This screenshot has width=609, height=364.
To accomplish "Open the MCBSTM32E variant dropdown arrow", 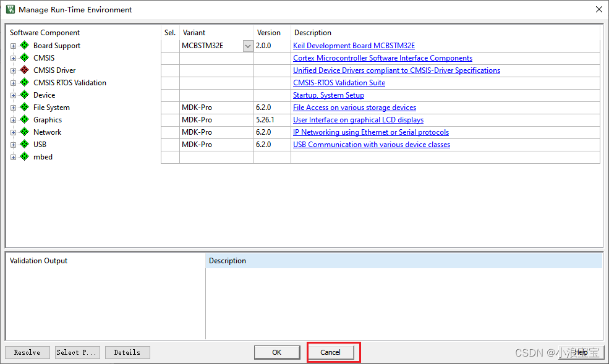I will (x=248, y=46).
